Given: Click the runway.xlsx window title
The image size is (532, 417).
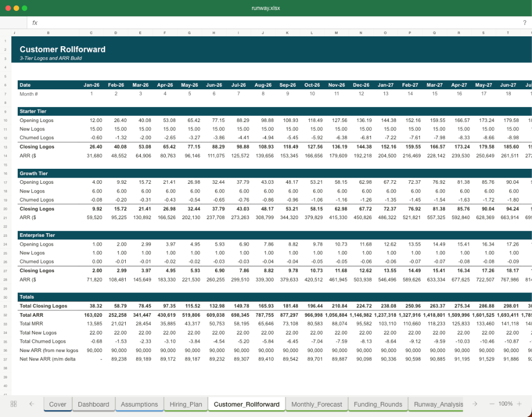Looking at the screenshot, I should [265, 8].
